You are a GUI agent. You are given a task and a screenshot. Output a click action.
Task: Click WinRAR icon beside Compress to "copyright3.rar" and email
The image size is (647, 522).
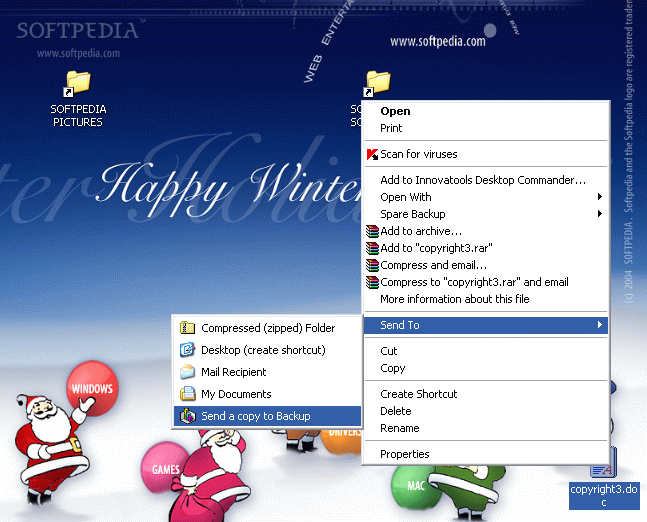[x=372, y=282]
